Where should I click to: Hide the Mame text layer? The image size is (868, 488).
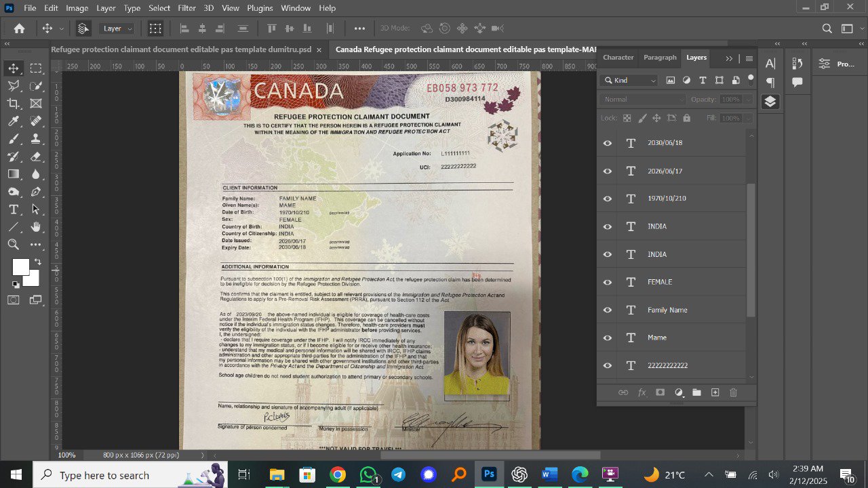(608, 338)
